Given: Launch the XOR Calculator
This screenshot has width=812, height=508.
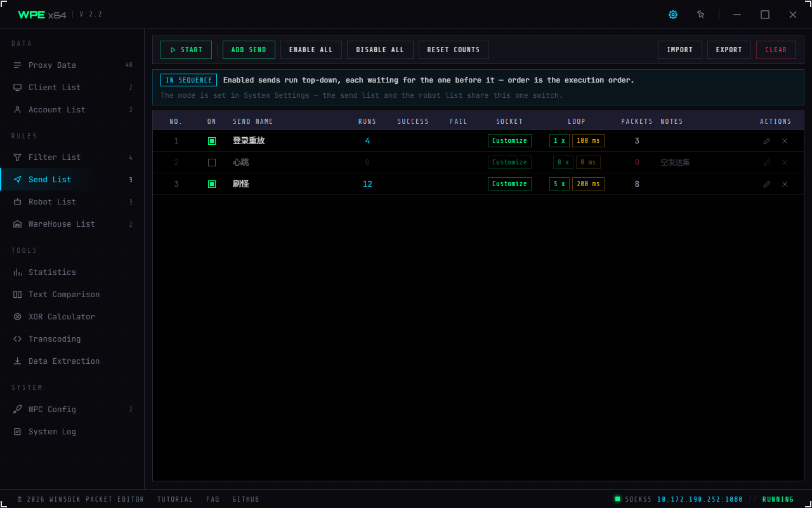Looking at the screenshot, I should pyautogui.click(x=72, y=317).
